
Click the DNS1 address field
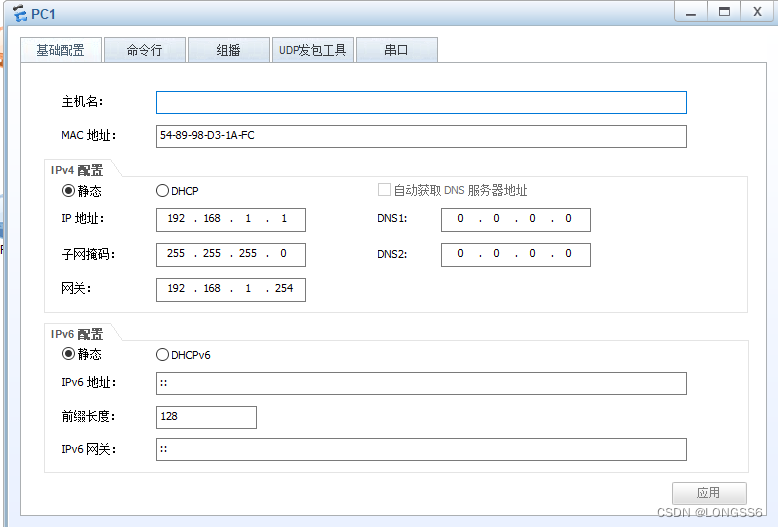point(516,219)
